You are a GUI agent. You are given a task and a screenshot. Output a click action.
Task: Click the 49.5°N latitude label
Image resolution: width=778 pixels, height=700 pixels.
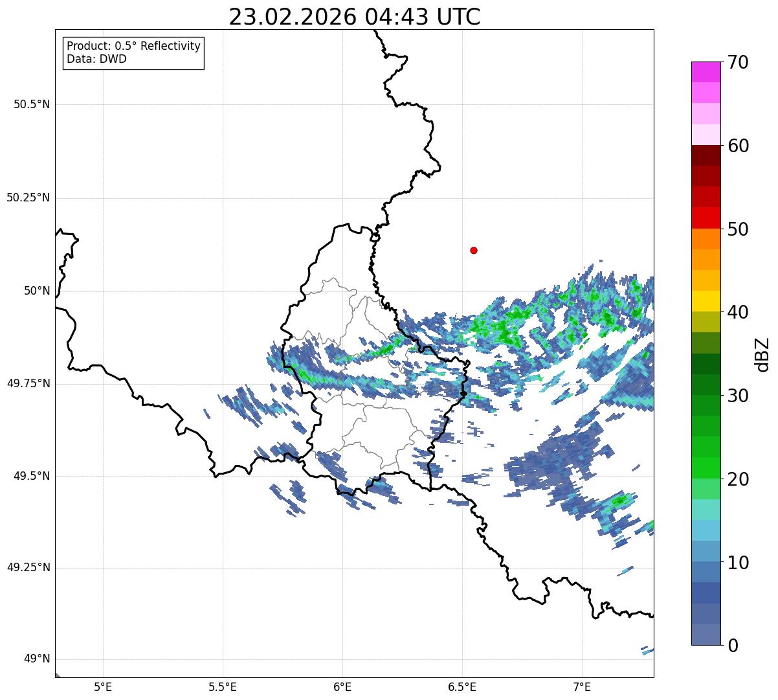pos(32,476)
